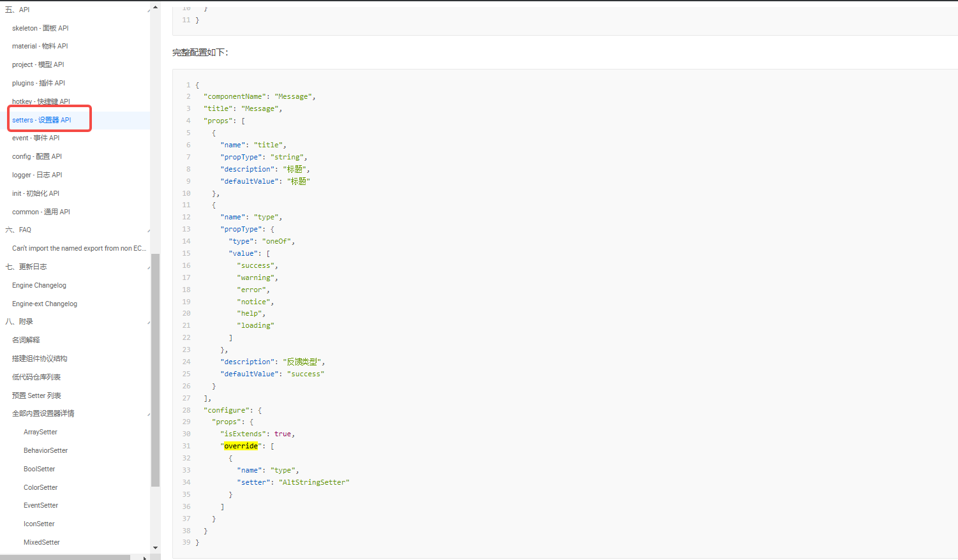
Task: Click sidebar scrollbar up arrow
Action: pyautogui.click(x=155, y=7)
